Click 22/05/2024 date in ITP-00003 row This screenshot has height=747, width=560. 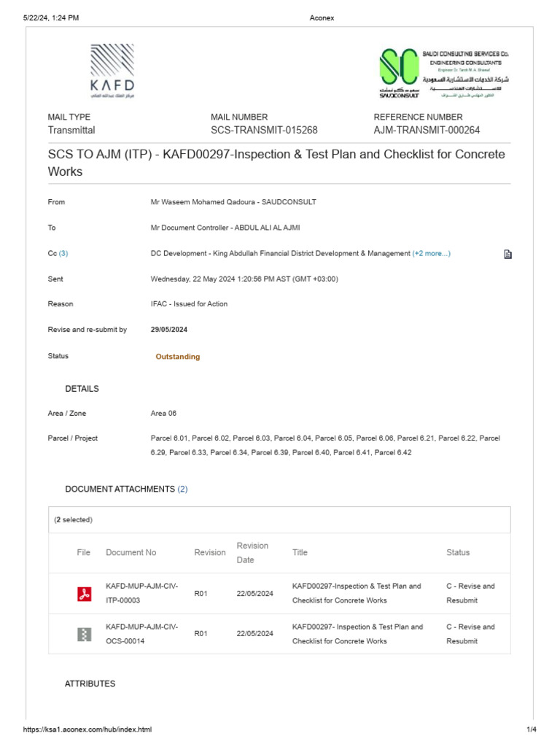pos(254,594)
